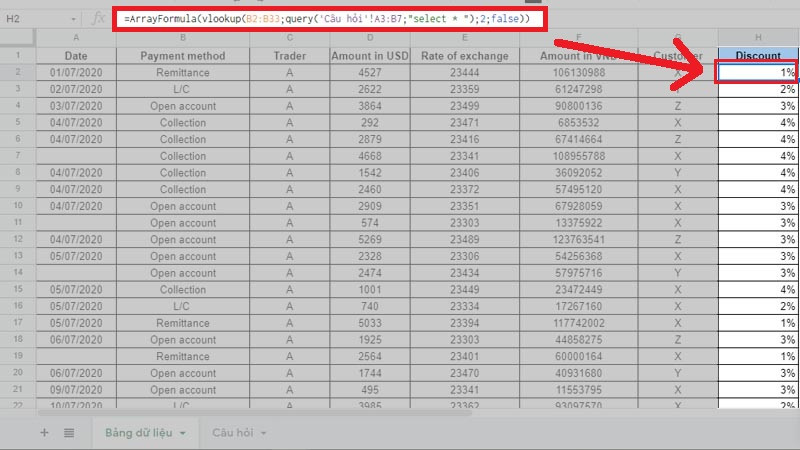Viewport: 800px width, 450px height.
Task: Select Open account cell in row 4
Action: click(183, 106)
